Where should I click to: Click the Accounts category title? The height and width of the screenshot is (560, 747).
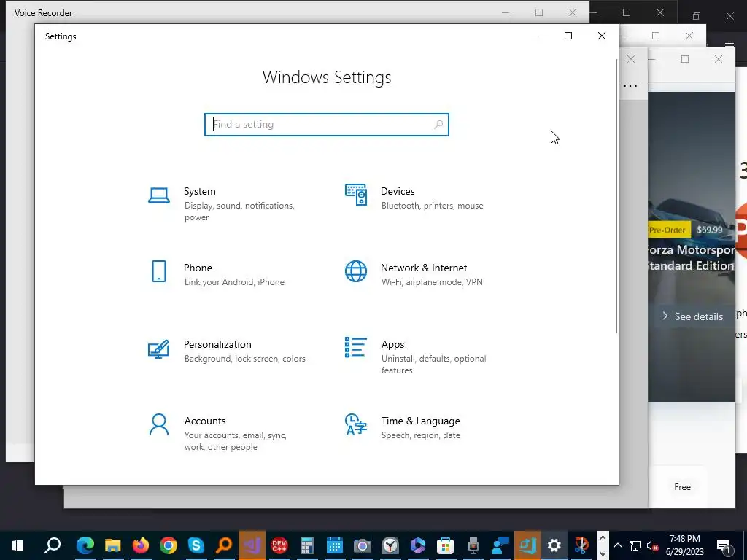205,421
